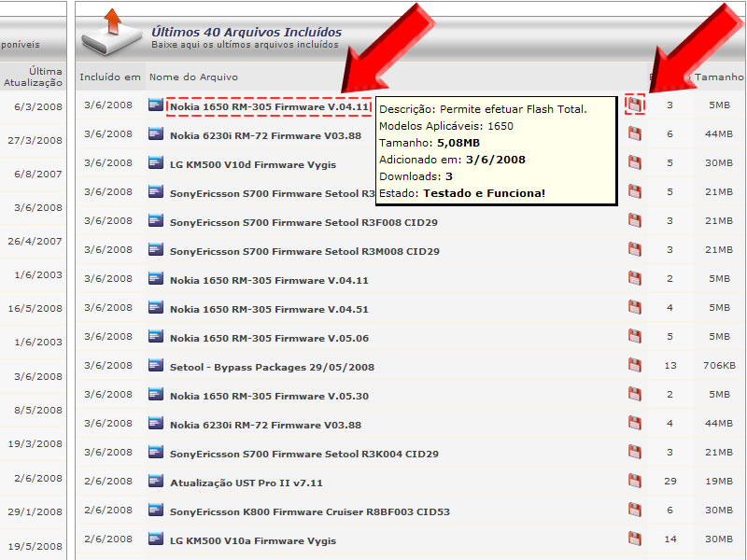Download LG KM500 V10d Firmware via floppy icon
The width and height of the screenshot is (747, 560).
click(635, 162)
